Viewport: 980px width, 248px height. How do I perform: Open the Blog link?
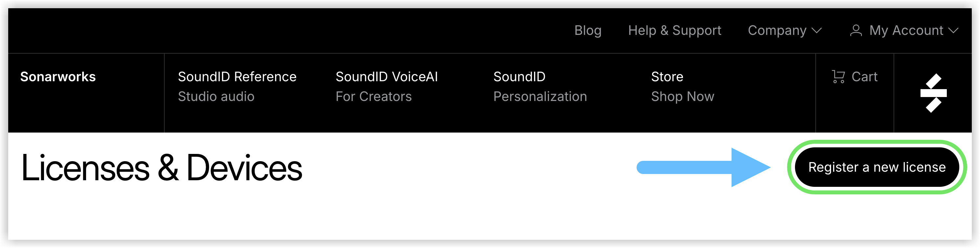[x=588, y=31]
